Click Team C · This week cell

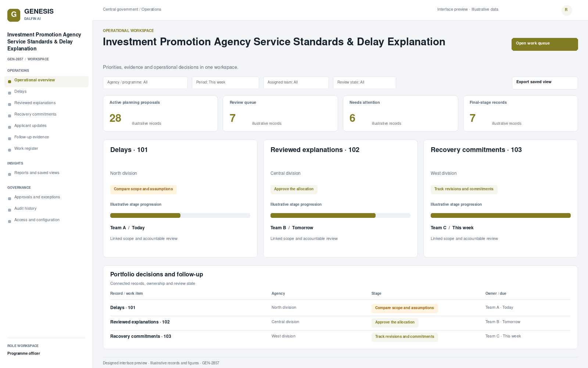click(503, 336)
